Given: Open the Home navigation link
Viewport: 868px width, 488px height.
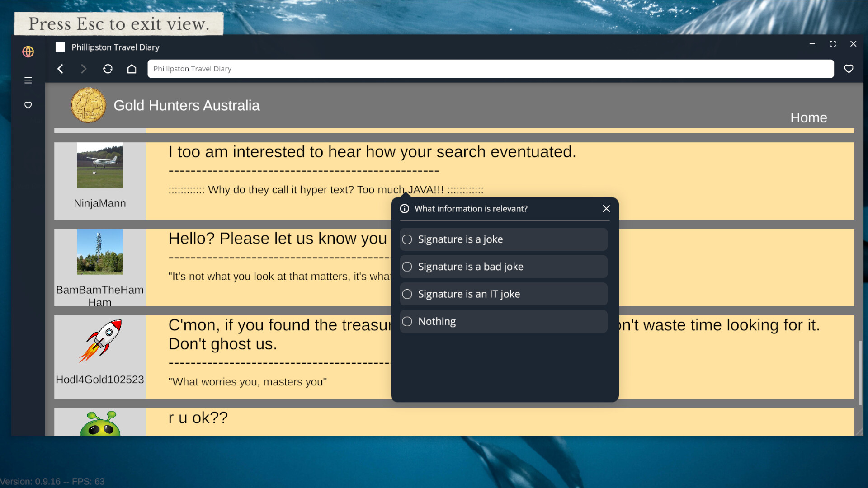Looking at the screenshot, I should point(808,117).
